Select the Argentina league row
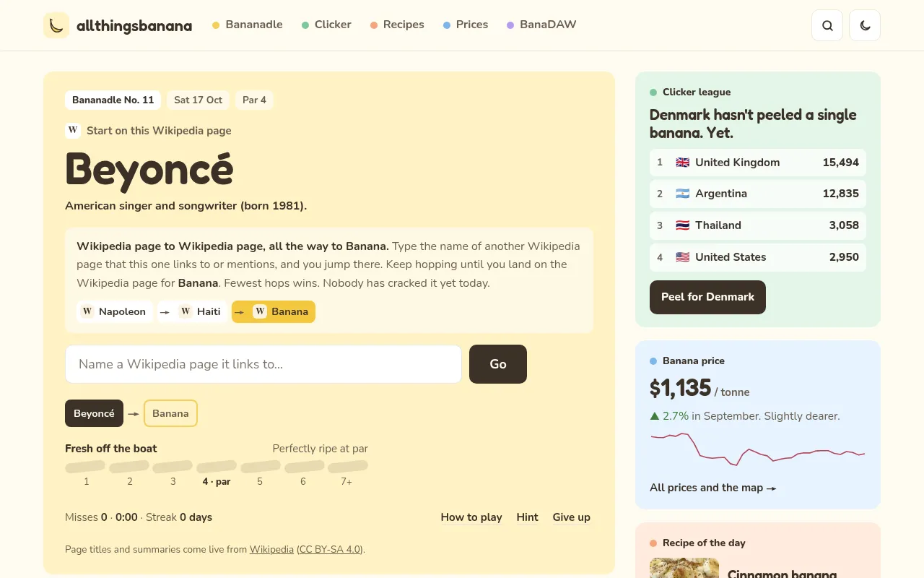924x578 pixels. tap(758, 194)
